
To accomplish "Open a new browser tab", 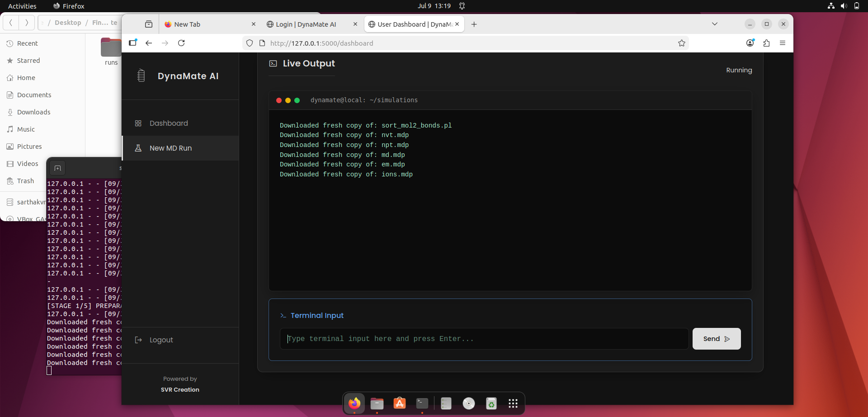I will 474,24.
